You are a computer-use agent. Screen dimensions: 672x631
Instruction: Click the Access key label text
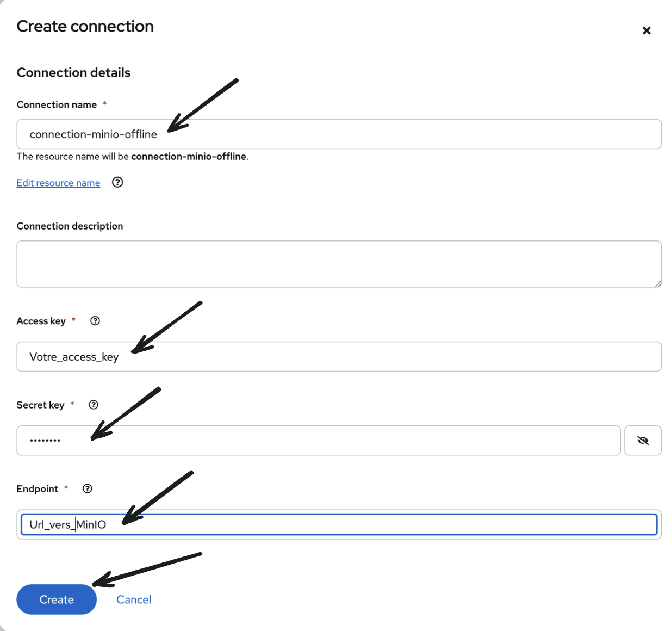click(41, 321)
